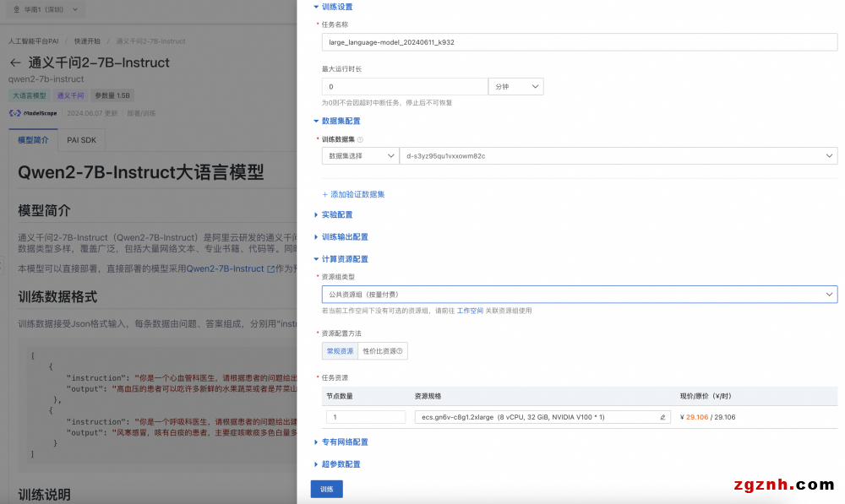Open the 数据集选择 dropdown
The width and height of the screenshot is (845, 504).
[360, 156]
